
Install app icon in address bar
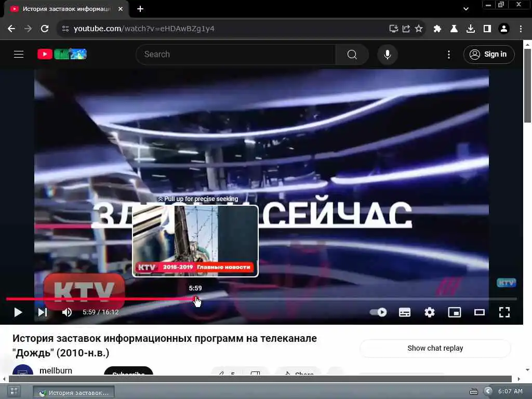393,29
